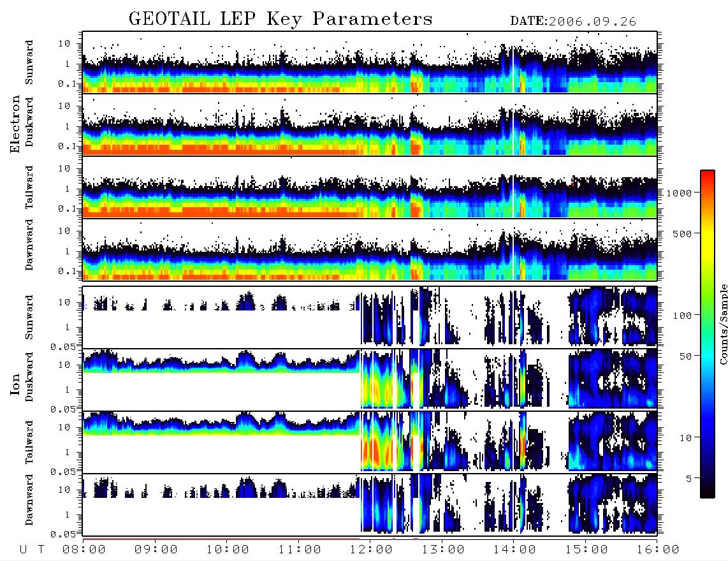Screen dimensions: 728x561
Task: Click the colorbar tick label reading 5
Action: 689,479
